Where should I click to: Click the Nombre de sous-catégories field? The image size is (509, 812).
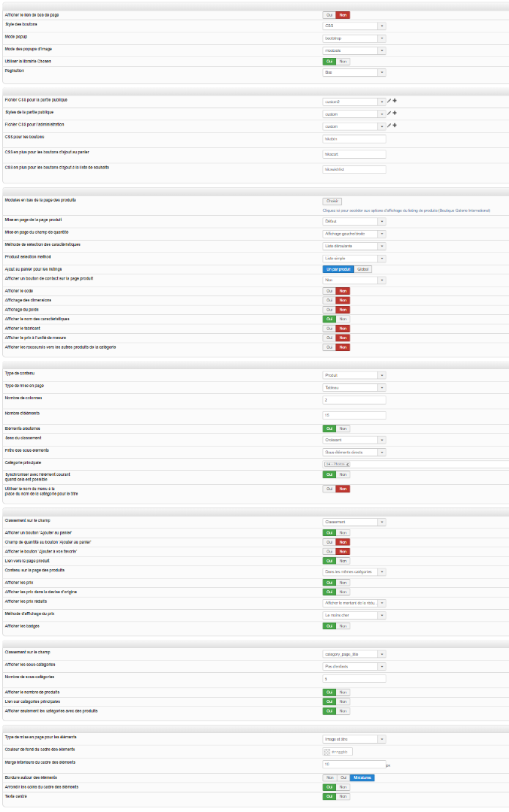pos(354,679)
